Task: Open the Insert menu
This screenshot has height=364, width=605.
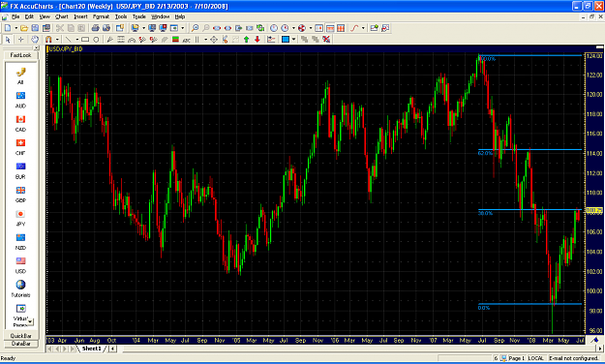Action: point(80,16)
